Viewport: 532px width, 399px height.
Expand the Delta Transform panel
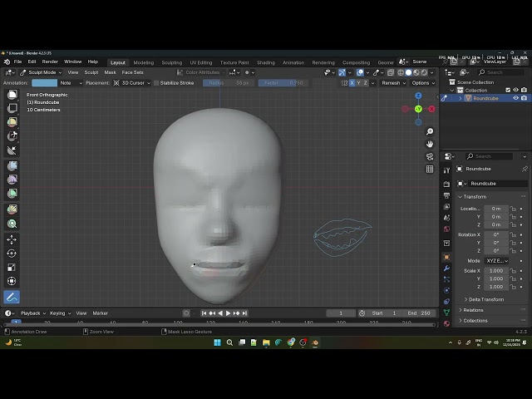[484, 299]
